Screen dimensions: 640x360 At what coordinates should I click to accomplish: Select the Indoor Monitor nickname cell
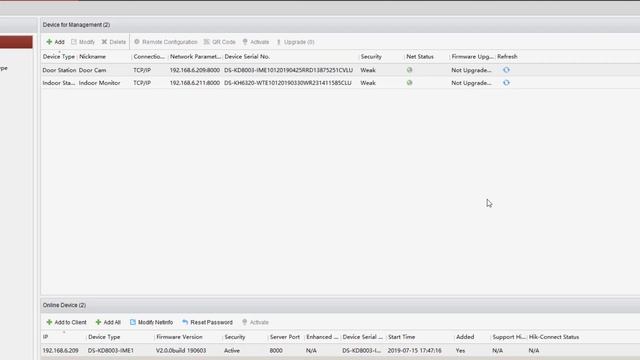99,83
